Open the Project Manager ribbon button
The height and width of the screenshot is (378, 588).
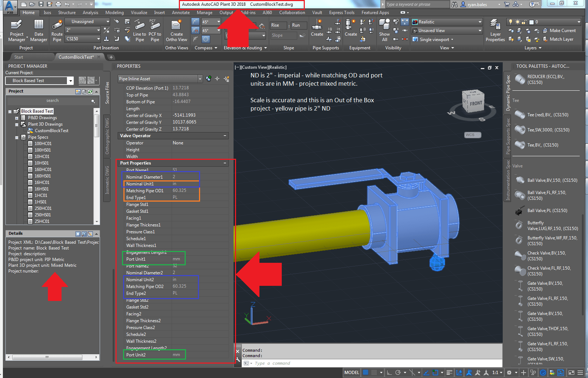click(17, 30)
